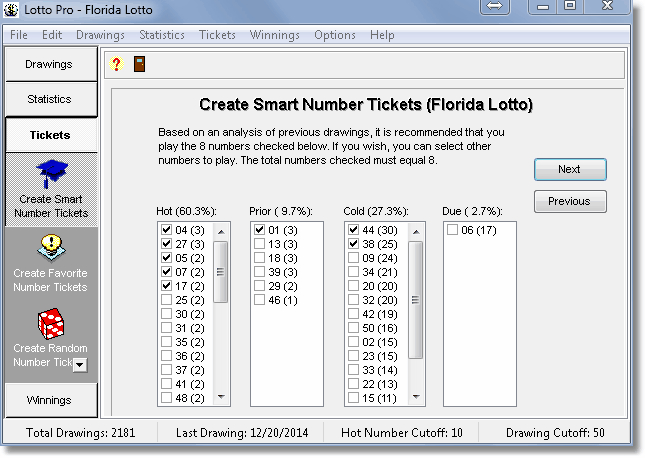Open the Winnings menu
Screen dimensions: 645x458
coord(274,35)
